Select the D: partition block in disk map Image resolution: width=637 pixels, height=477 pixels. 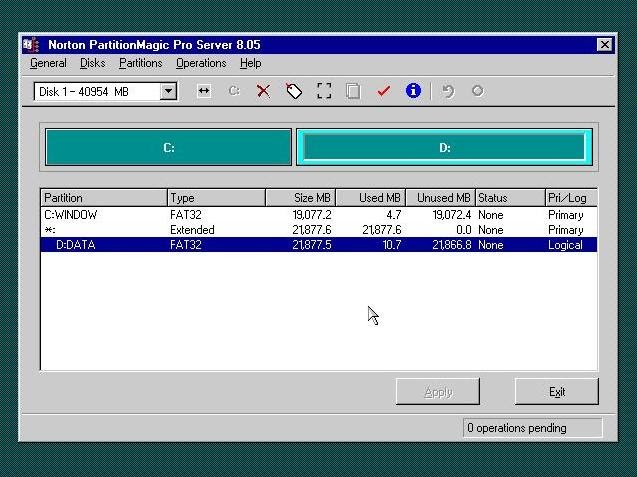[x=444, y=147]
